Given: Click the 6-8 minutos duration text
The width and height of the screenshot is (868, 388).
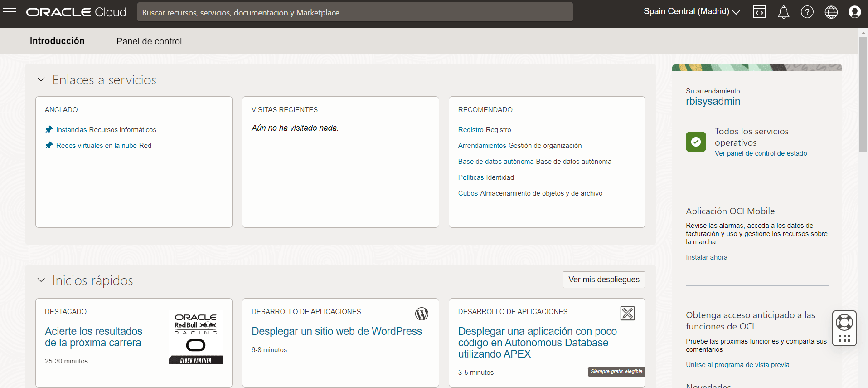Looking at the screenshot, I should click(269, 350).
